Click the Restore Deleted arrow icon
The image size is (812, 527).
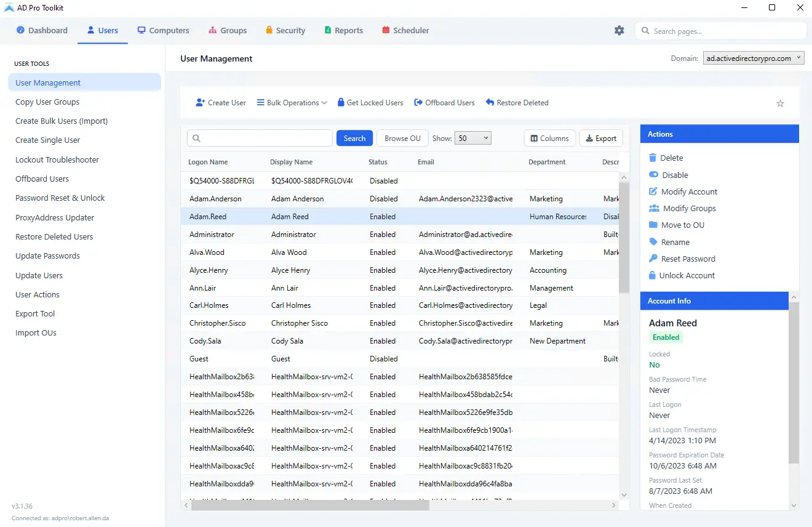(490, 103)
